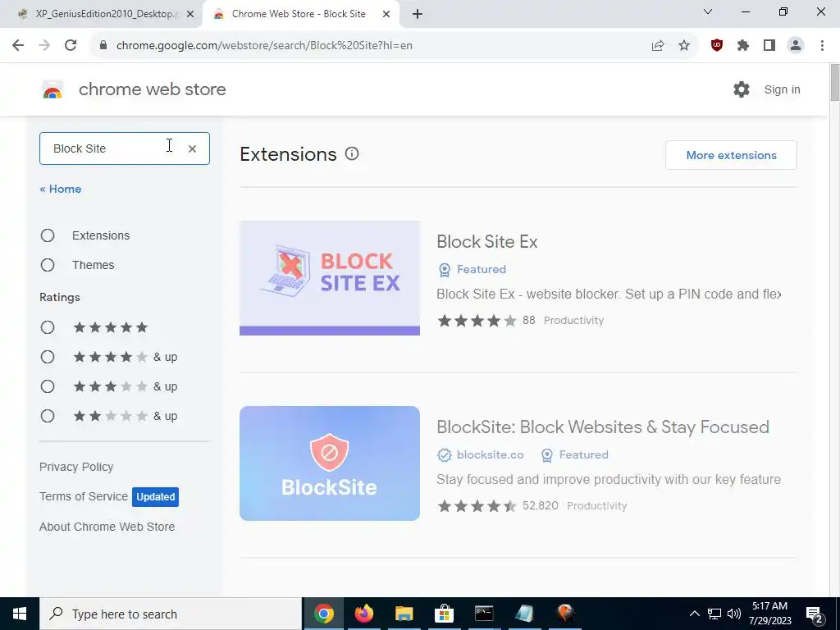The image size is (840, 630).
Task: Close the Chrome Web Store tab
Action: point(386,14)
